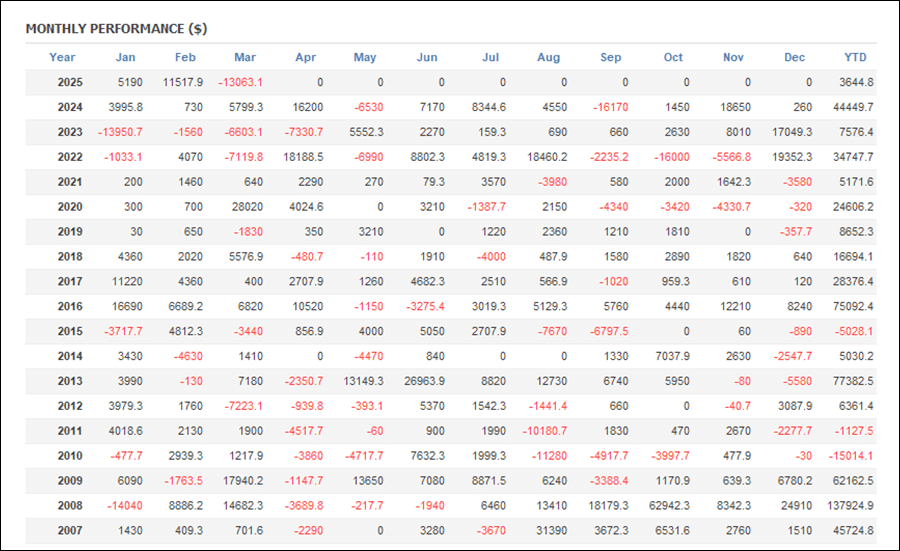Click the 2016 YTD value 75092.4
900x551 pixels.
pyautogui.click(x=853, y=306)
